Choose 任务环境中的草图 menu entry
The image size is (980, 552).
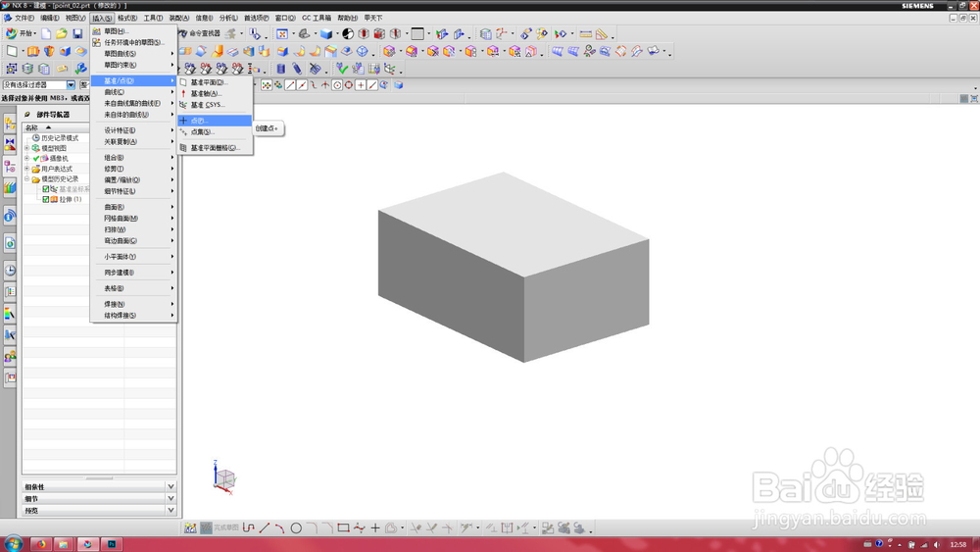point(133,42)
